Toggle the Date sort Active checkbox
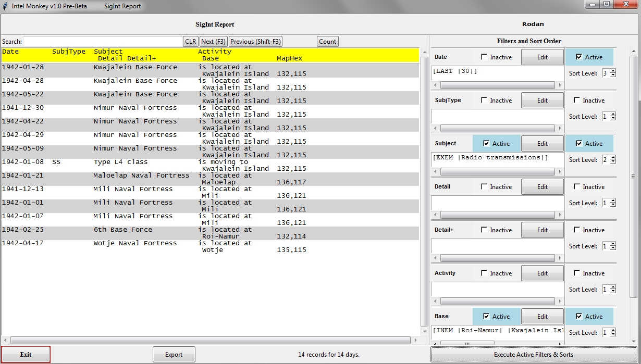Viewport: 641px width, 364px height. point(580,57)
